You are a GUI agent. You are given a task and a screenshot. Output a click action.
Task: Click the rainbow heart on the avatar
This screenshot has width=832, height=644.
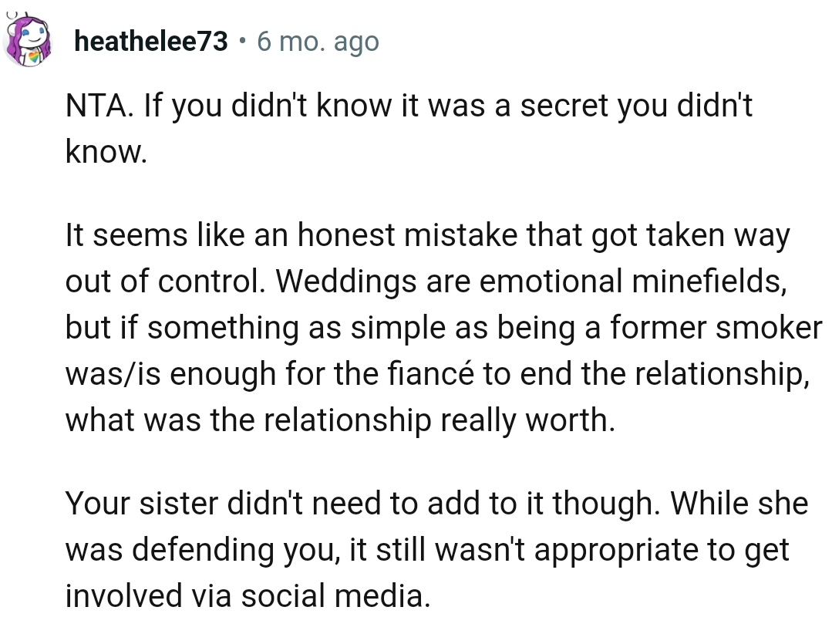[x=33, y=56]
